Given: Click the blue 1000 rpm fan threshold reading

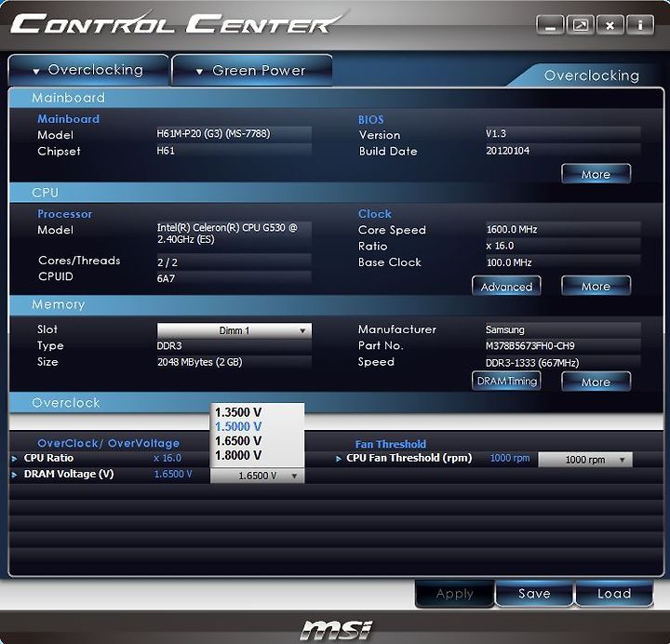Looking at the screenshot, I should click(510, 458).
